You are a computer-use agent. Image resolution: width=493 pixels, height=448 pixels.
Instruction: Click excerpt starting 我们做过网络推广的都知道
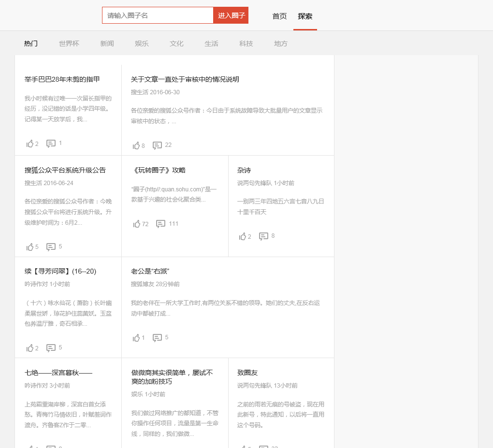point(175,423)
